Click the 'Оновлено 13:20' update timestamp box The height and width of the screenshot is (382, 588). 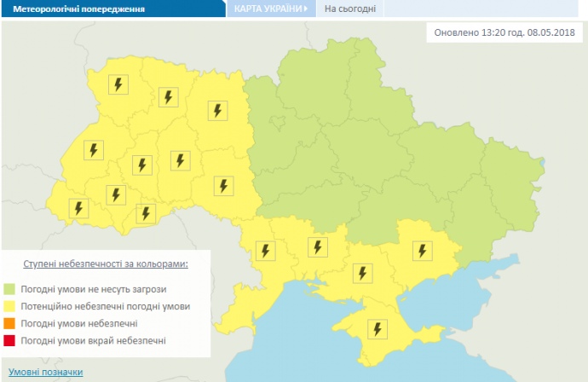(x=504, y=33)
